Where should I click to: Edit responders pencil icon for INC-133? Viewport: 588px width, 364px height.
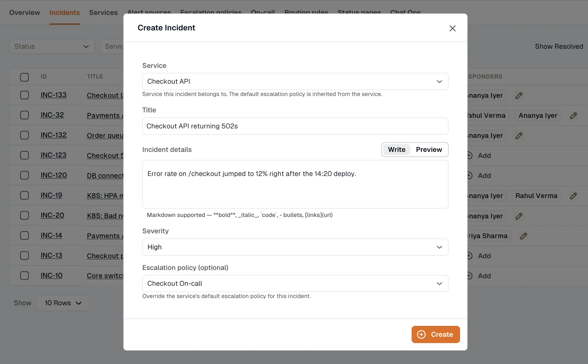(519, 95)
